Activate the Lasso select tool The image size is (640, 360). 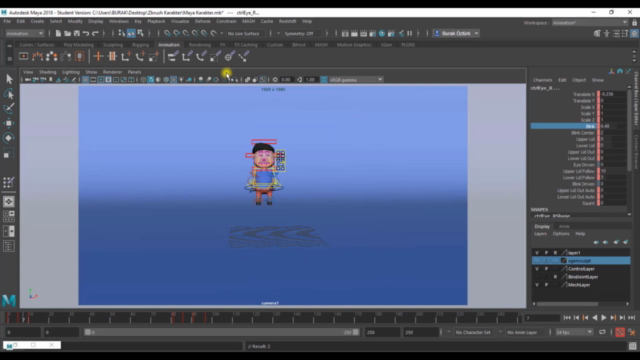[x=9, y=94]
